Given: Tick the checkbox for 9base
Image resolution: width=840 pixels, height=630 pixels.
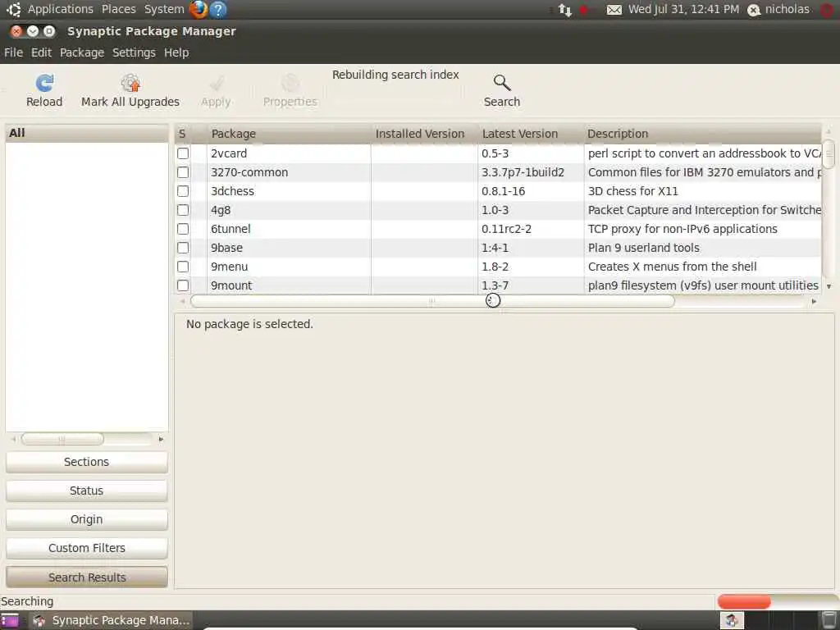Looking at the screenshot, I should [183, 248].
